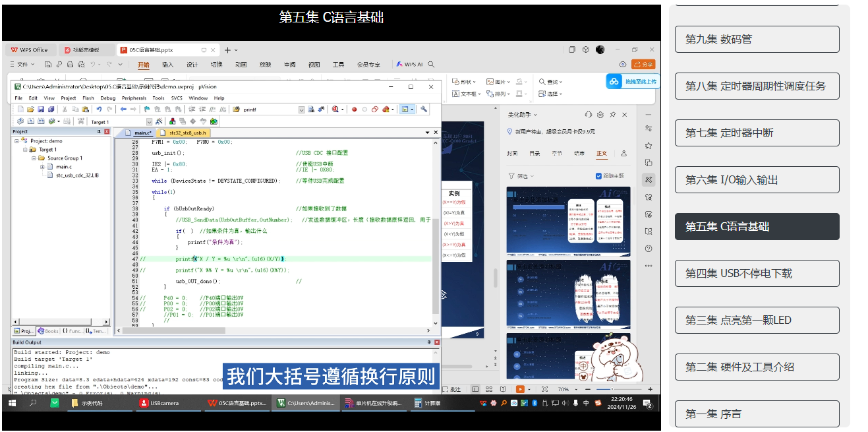This screenshot has width=868, height=432.
Task: Click the New file icon in µVision toolbar
Action: [x=21, y=109]
